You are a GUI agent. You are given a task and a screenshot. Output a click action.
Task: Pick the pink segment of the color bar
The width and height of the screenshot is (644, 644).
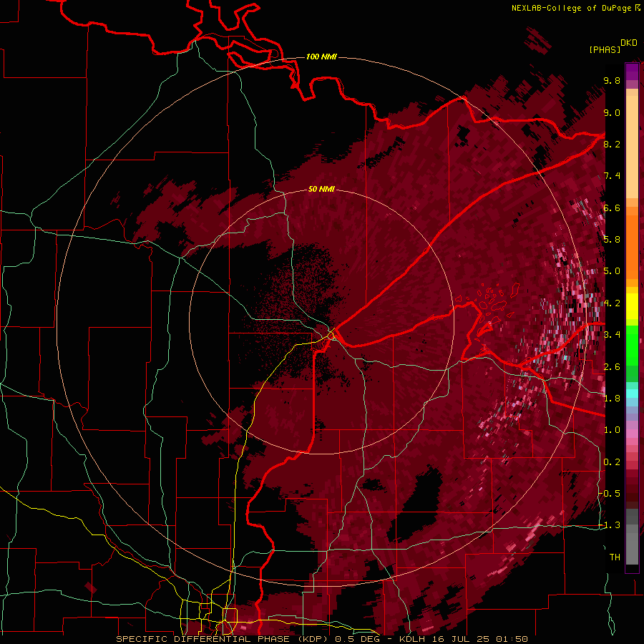(x=632, y=434)
